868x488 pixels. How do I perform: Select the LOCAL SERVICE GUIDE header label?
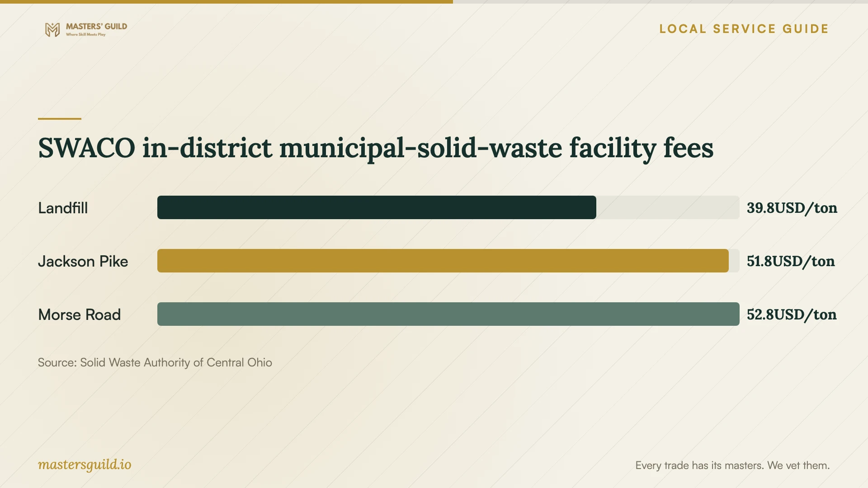[744, 29]
